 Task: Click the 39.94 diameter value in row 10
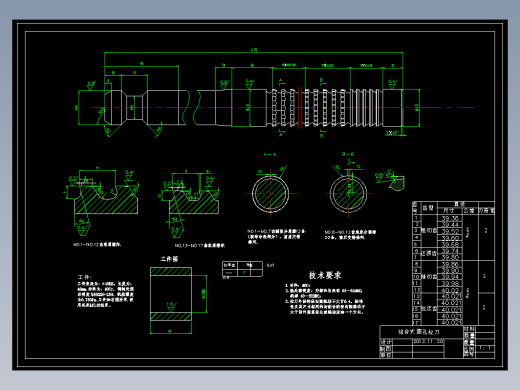[450, 277]
